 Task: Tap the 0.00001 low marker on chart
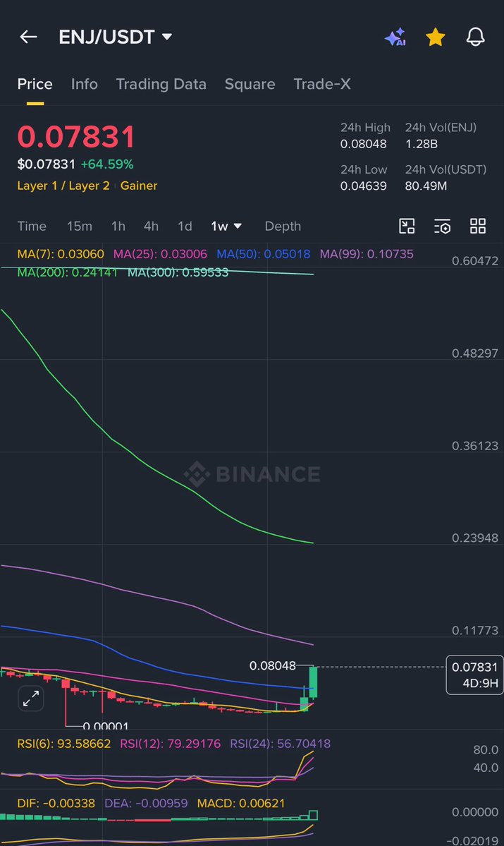coord(106,725)
